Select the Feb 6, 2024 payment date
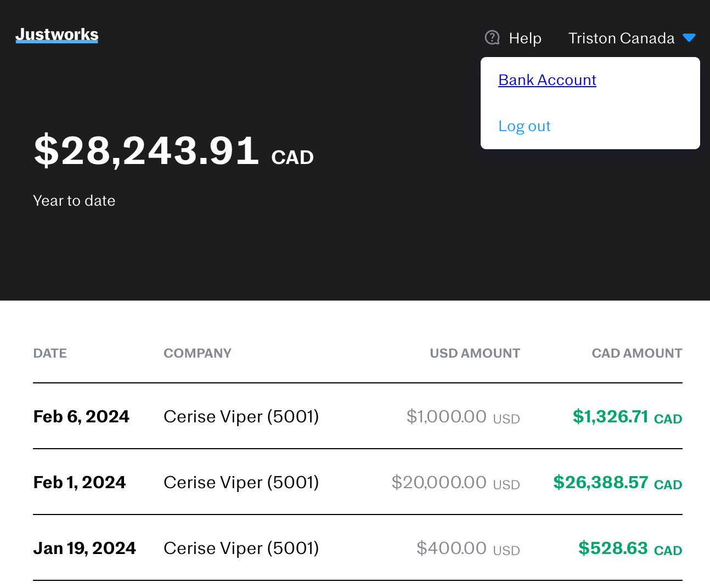The image size is (710, 588). (81, 417)
